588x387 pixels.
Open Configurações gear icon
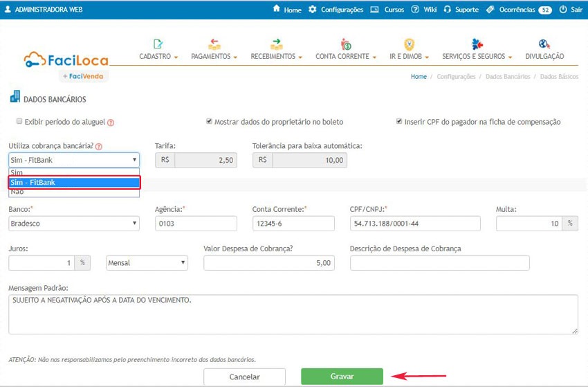313,10
